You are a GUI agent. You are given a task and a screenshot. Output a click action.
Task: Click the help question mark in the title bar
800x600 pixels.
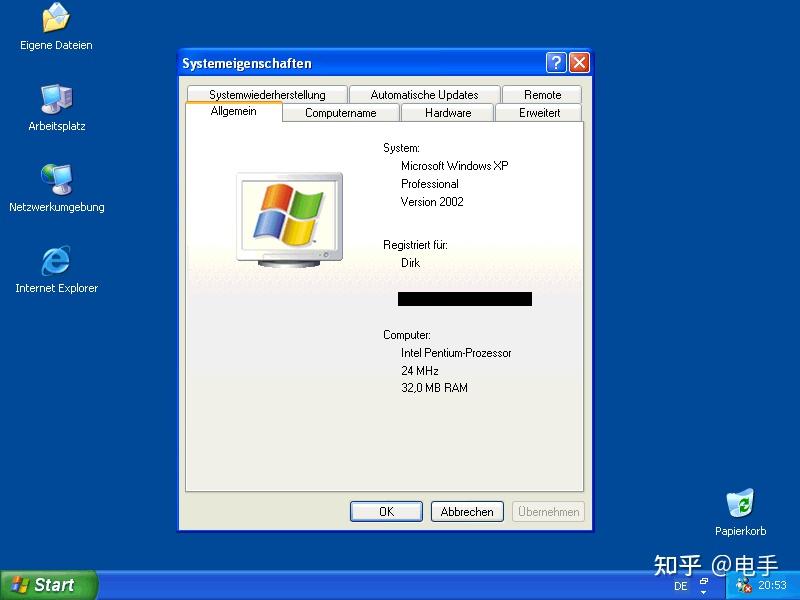(x=556, y=62)
